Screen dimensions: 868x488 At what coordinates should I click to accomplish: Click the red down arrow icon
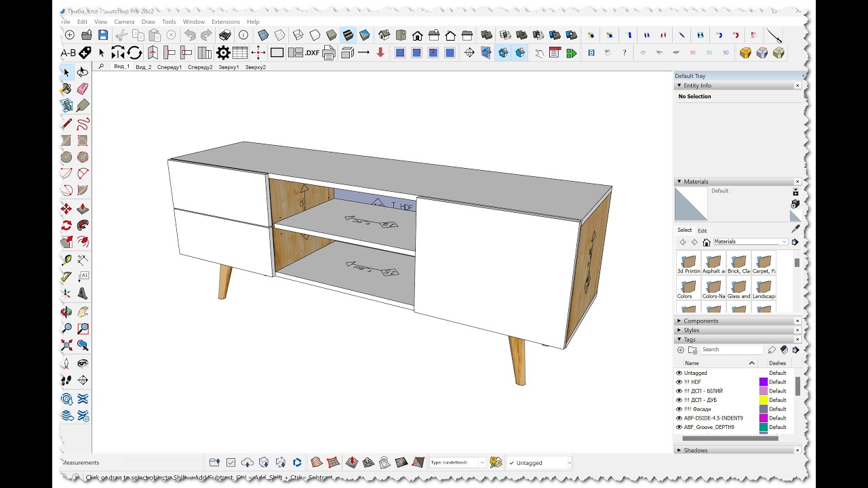click(x=380, y=53)
